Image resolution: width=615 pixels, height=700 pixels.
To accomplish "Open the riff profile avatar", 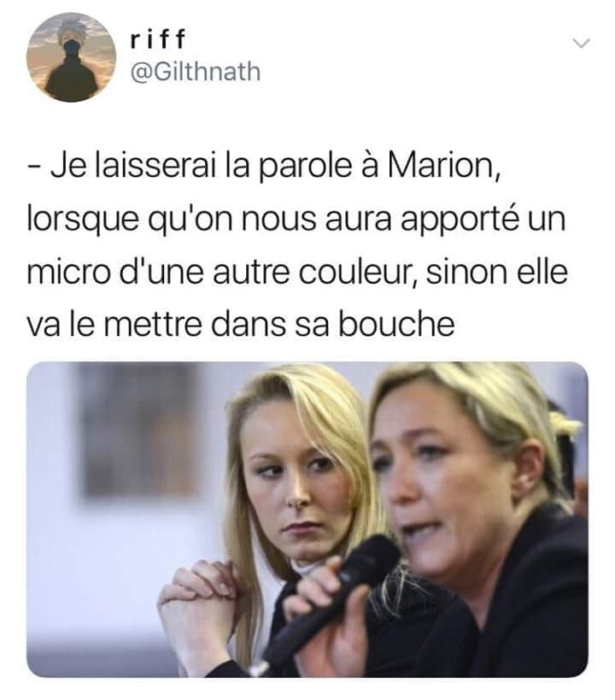I will pos(72,57).
